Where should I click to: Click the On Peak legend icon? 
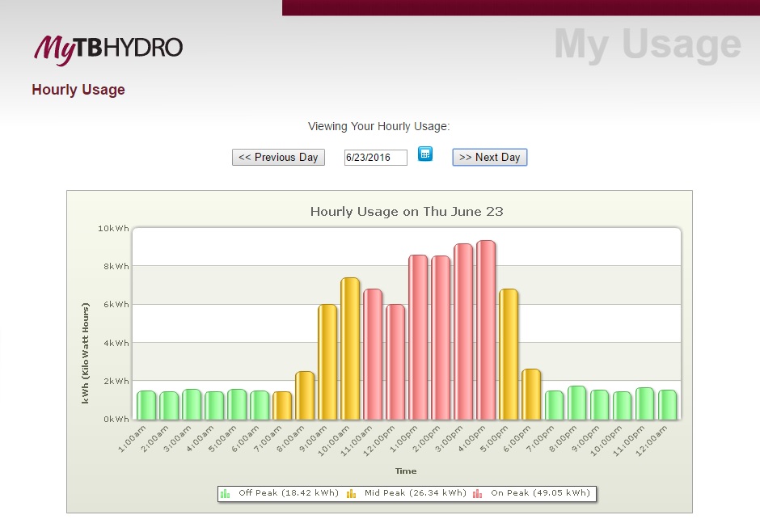[477, 494]
